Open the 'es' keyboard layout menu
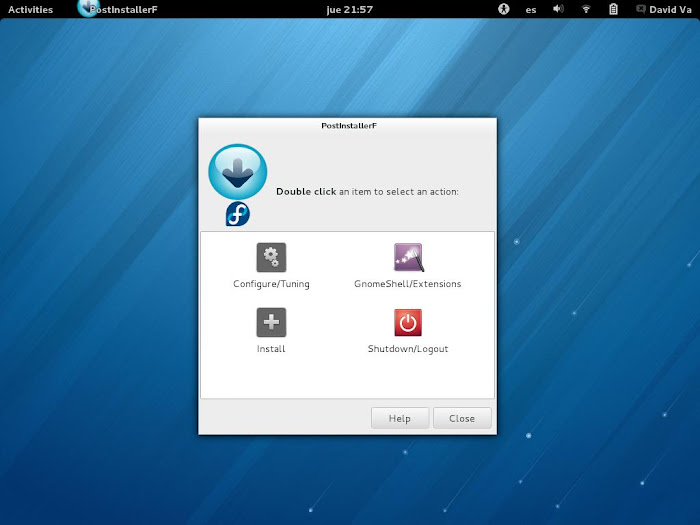Screen dimensions: 700x525 531,9
